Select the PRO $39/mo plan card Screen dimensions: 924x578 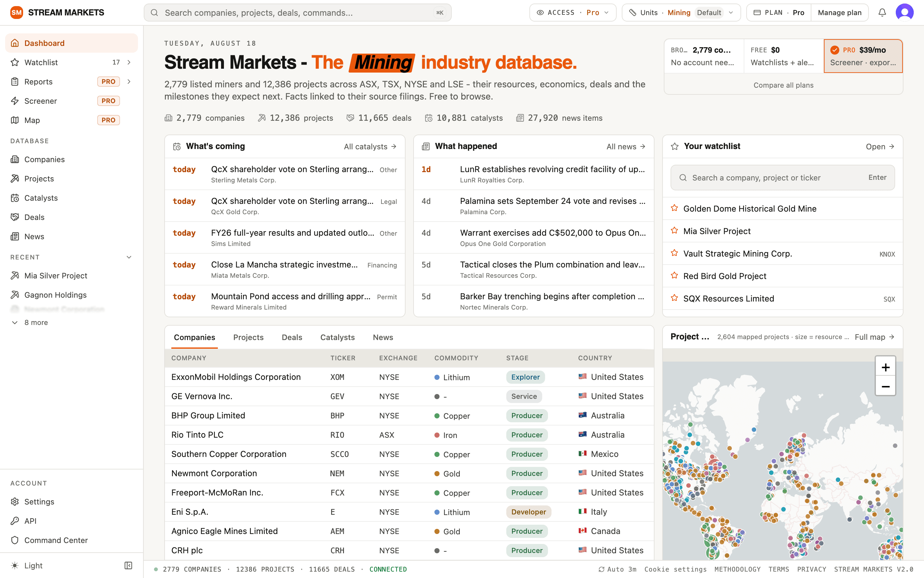(x=863, y=56)
